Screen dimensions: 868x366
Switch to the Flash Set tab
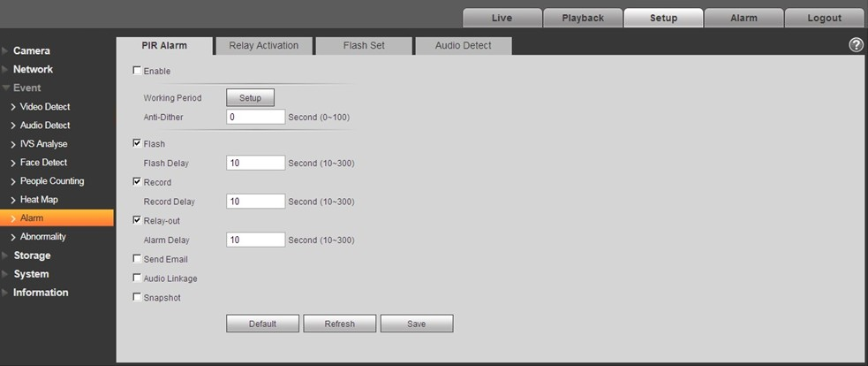tap(364, 45)
